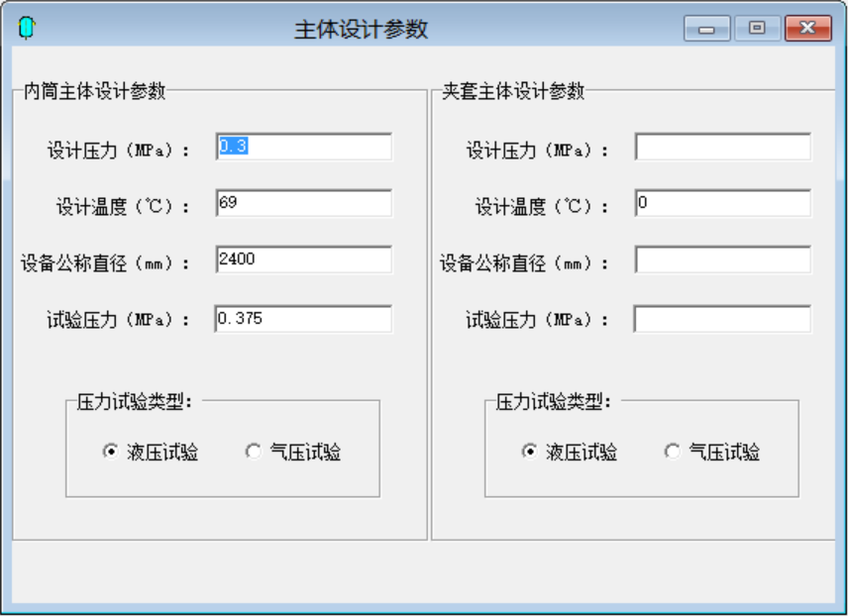Screen dimensions: 848x616
Task: Click the 内筒 压力试验类型 group label
Action: coord(135,402)
